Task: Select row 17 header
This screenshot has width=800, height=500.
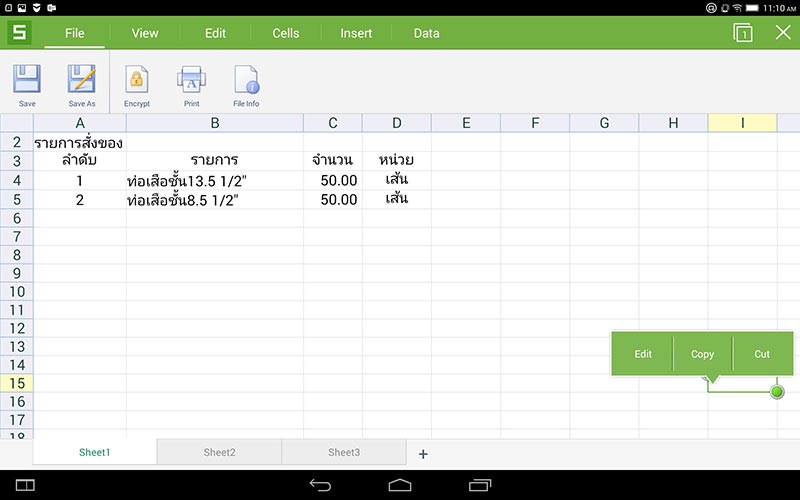Action: (17, 420)
